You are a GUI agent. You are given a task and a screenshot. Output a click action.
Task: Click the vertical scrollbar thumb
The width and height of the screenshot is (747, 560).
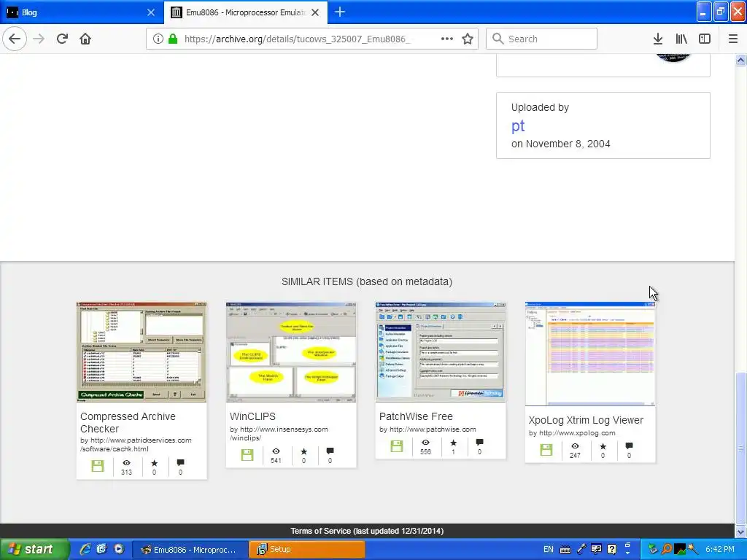740,448
